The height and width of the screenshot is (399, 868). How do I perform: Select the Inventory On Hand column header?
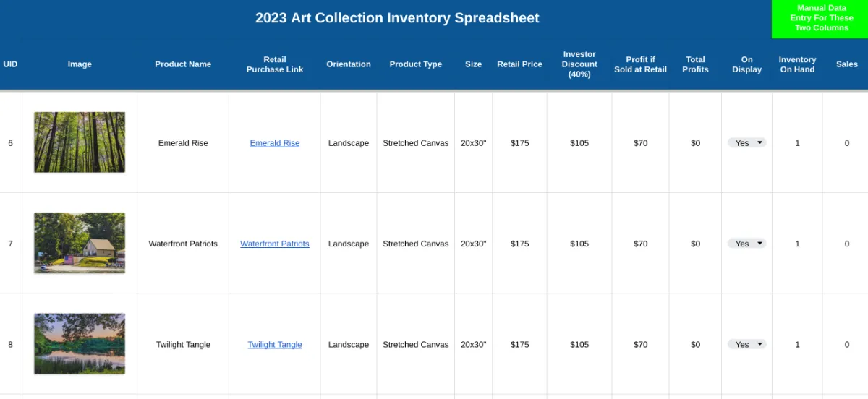pyautogui.click(x=797, y=64)
